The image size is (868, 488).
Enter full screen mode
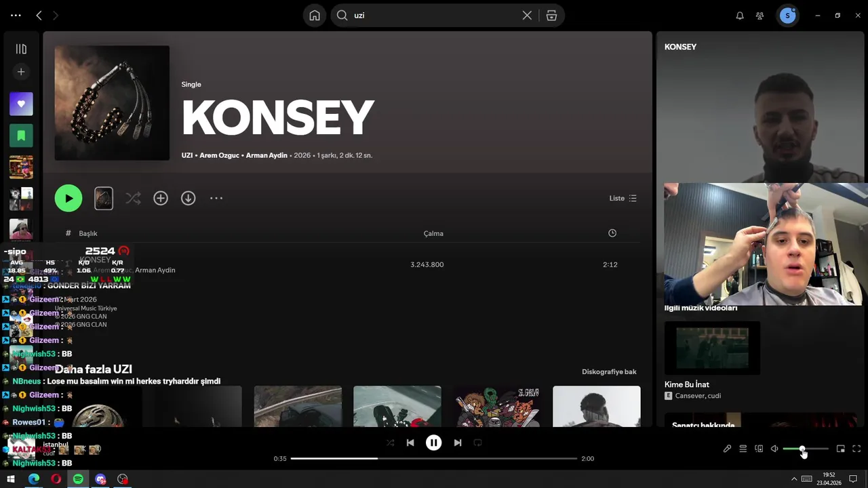point(856,449)
